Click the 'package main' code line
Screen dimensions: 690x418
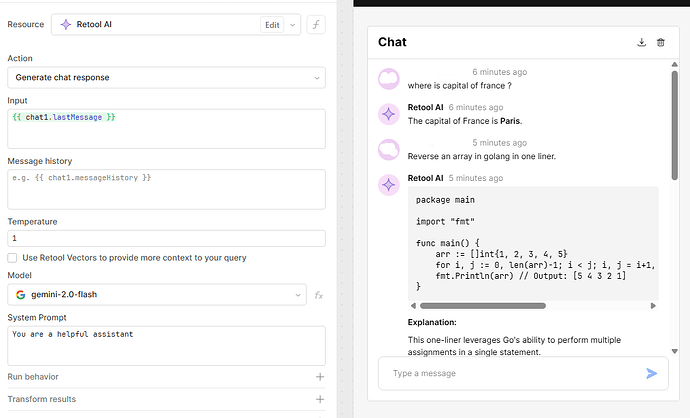pyautogui.click(x=445, y=200)
